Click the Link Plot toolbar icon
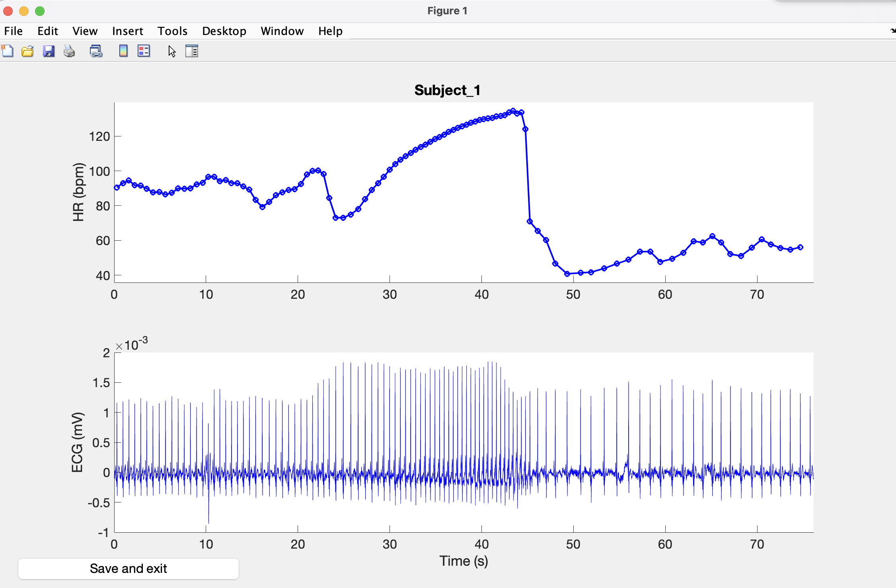 click(96, 51)
